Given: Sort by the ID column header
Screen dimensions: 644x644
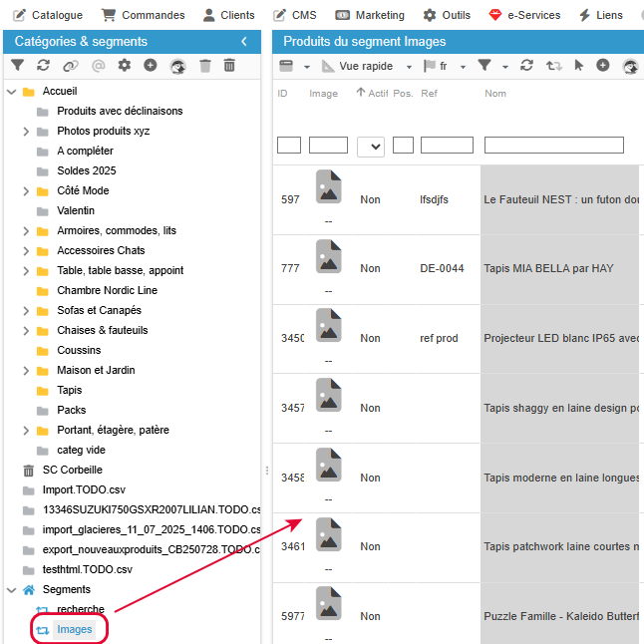Looking at the screenshot, I should (x=282, y=94).
